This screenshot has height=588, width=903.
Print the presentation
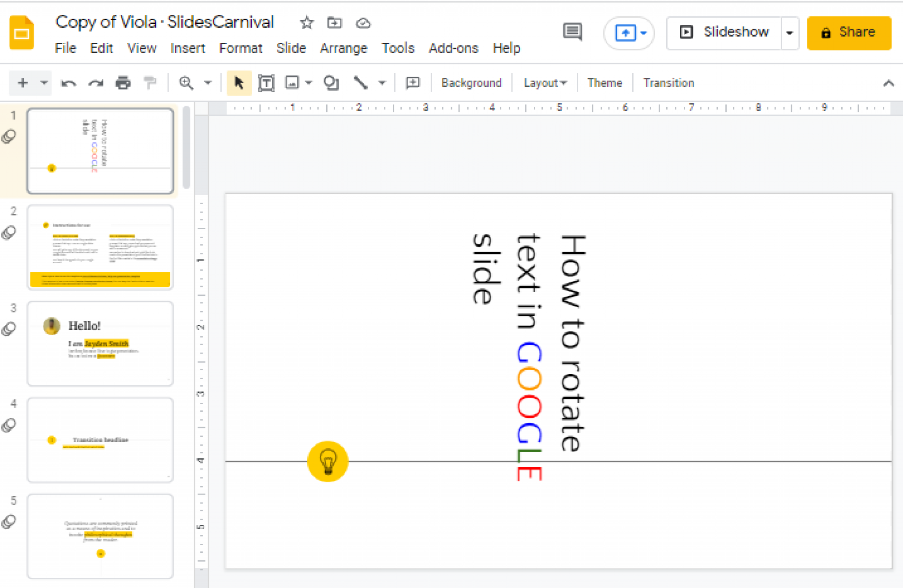tap(123, 83)
